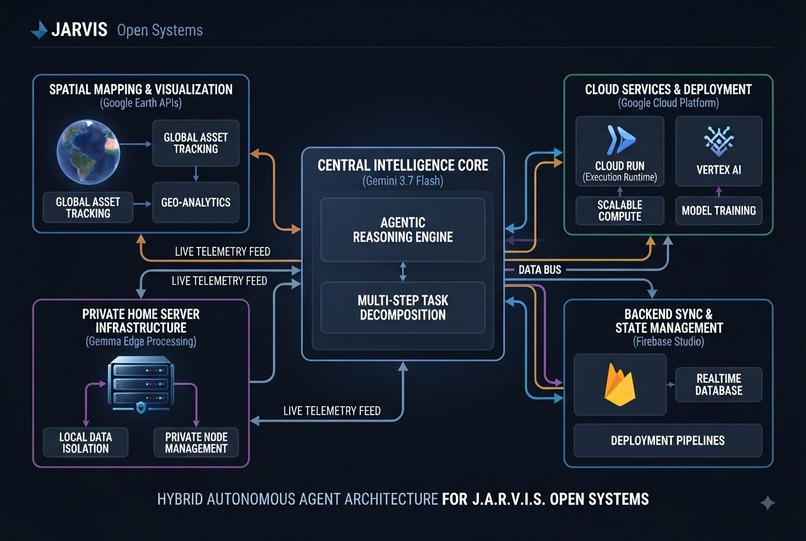806x541 pixels.
Task: Select the "(Google Earth APIs)" subtitle
Action: (x=141, y=103)
